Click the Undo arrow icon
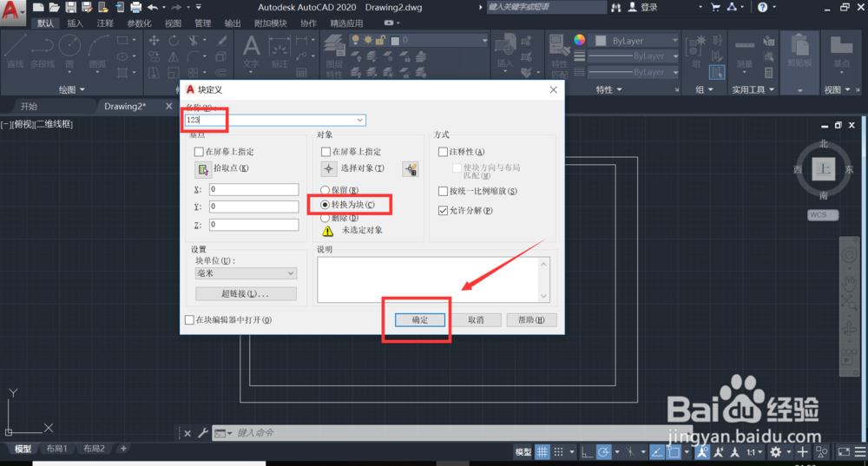Image resolution: width=868 pixels, height=466 pixels. (153, 7)
